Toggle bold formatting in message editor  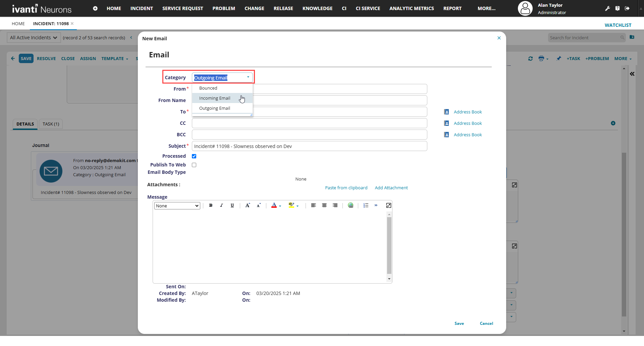pos(211,205)
